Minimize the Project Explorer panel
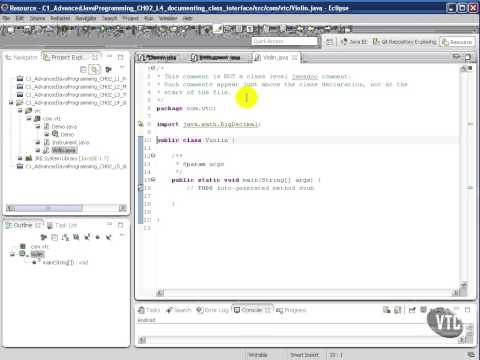 109,57
